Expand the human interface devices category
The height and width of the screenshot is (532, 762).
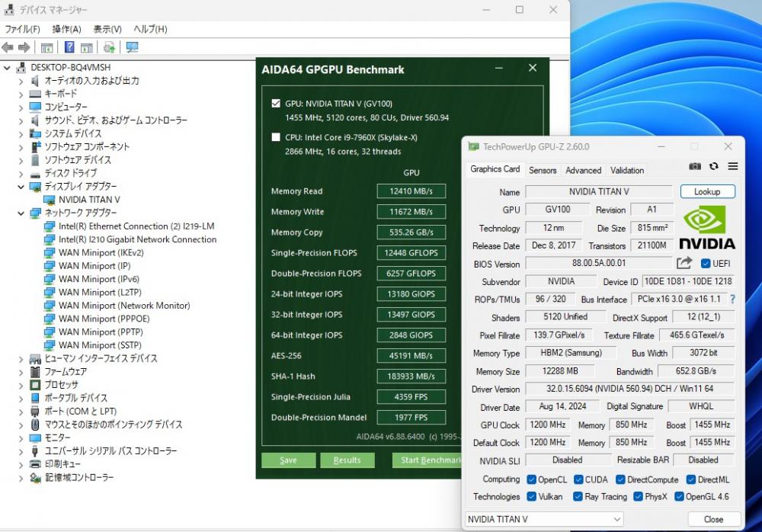point(21,359)
